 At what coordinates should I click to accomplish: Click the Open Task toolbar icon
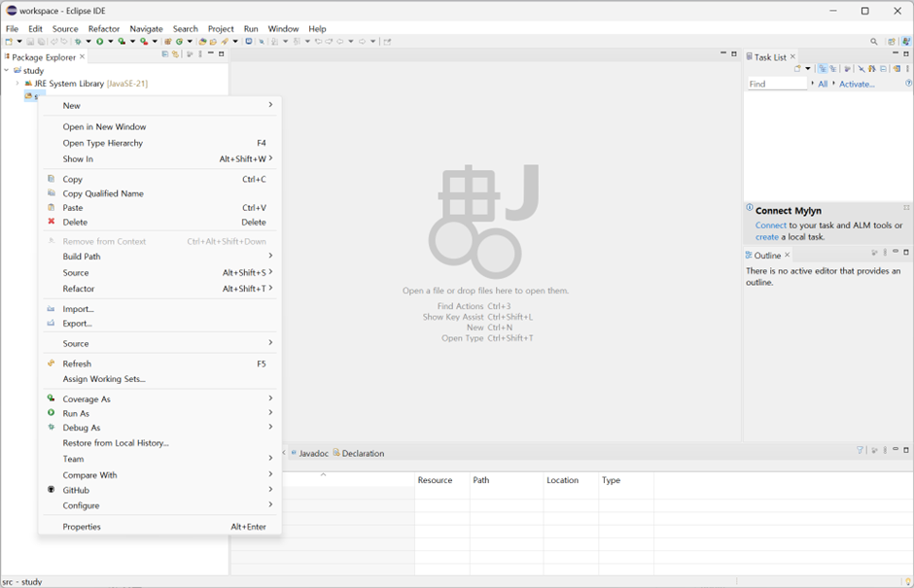[x=213, y=42]
